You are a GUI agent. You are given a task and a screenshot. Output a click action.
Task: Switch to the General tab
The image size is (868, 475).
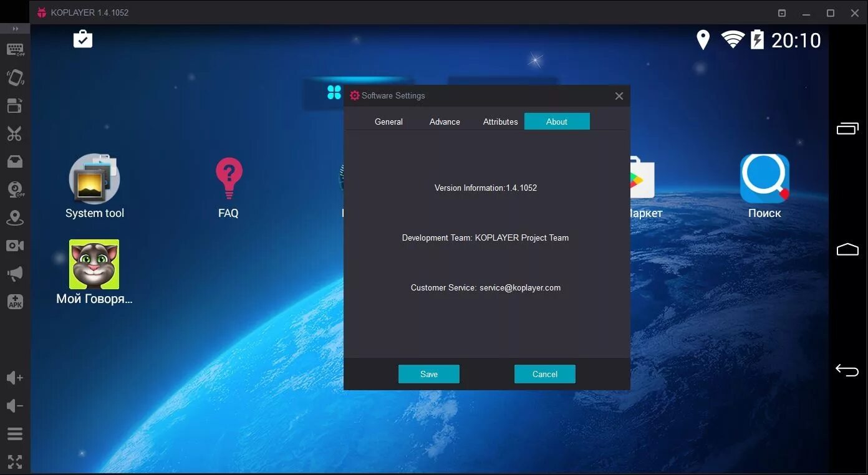[x=388, y=122]
